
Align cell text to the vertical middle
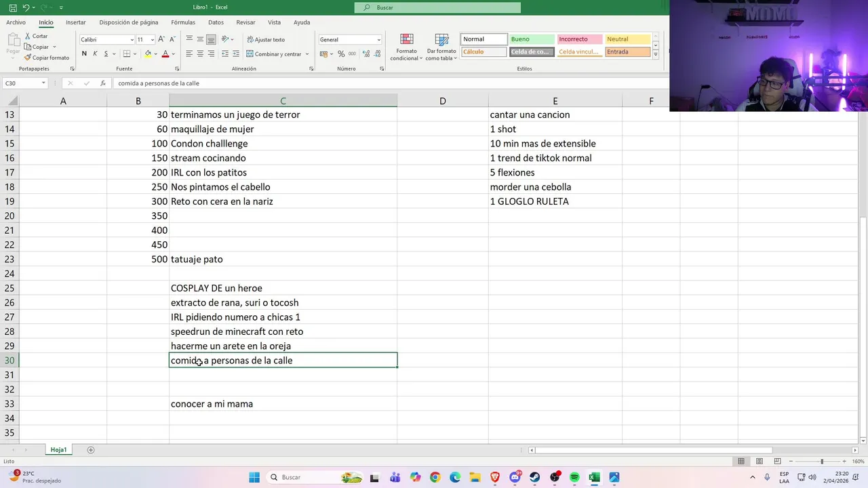(200, 39)
